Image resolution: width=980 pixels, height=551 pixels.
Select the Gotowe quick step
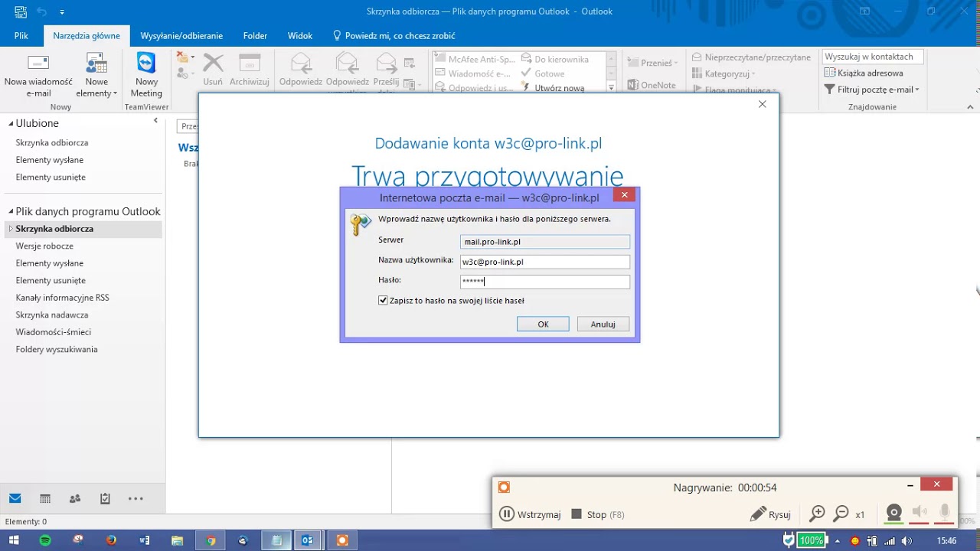click(543, 73)
